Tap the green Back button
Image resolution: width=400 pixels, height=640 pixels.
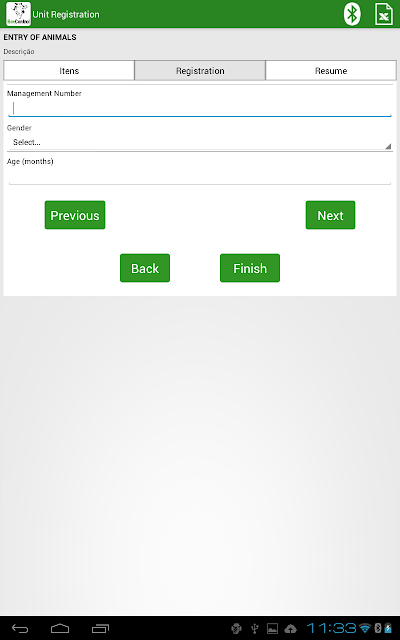pyautogui.click(x=145, y=268)
